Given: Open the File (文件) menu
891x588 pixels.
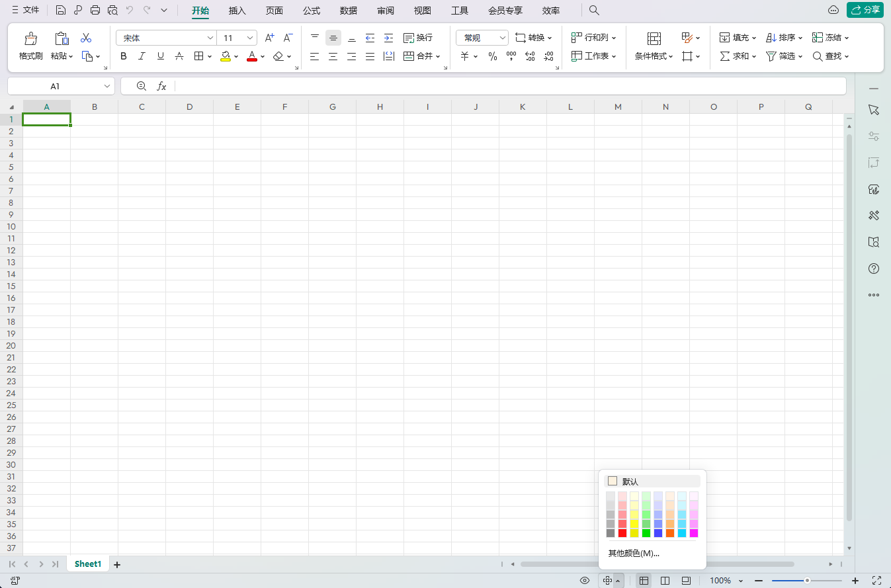Looking at the screenshot, I should pos(25,10).
